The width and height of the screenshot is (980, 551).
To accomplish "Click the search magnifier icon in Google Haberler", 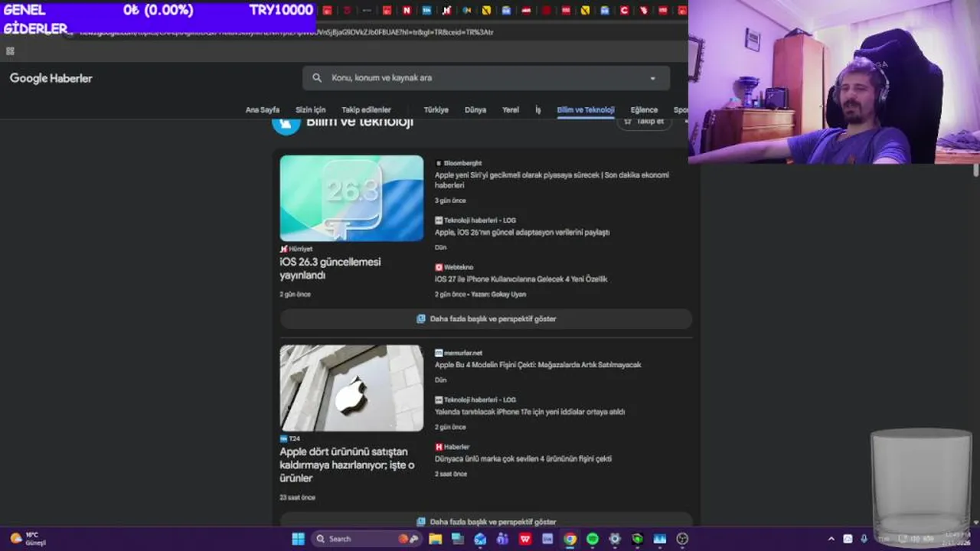I will tap(317, 78).
